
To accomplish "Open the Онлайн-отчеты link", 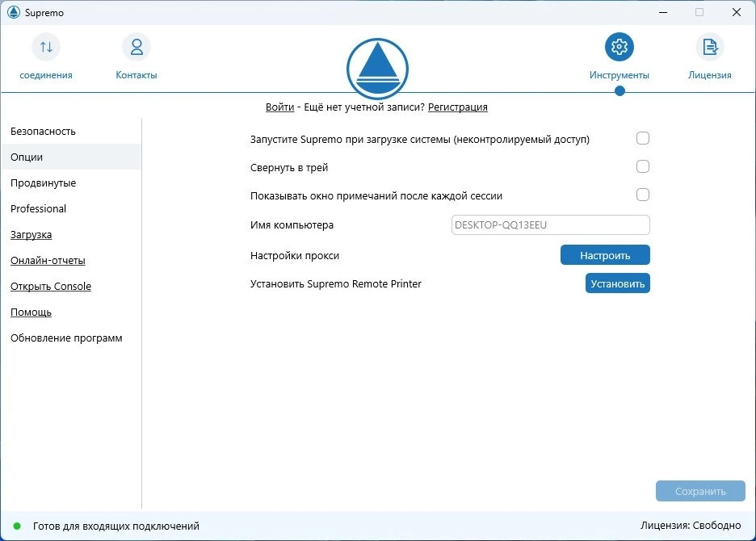I will click(48, 260).
